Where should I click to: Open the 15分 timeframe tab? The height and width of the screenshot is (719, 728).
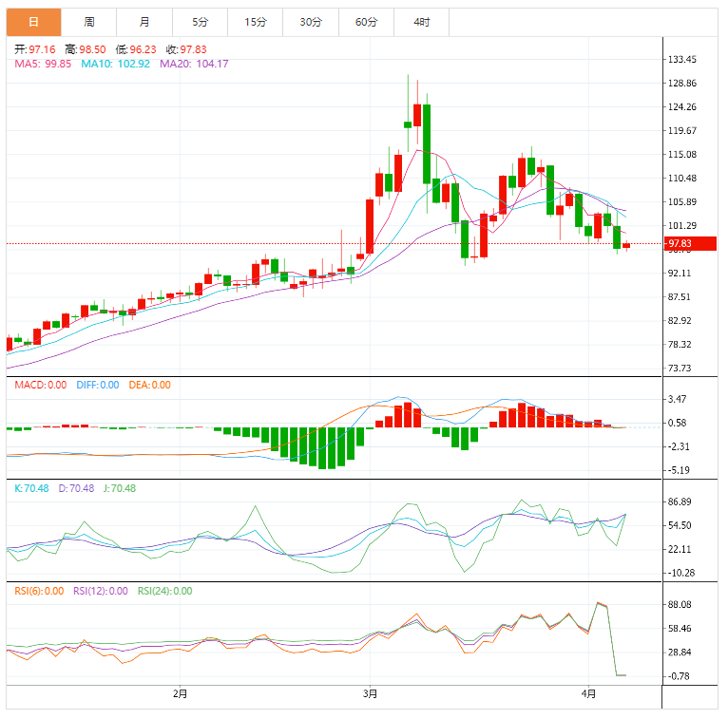point(256,22)
